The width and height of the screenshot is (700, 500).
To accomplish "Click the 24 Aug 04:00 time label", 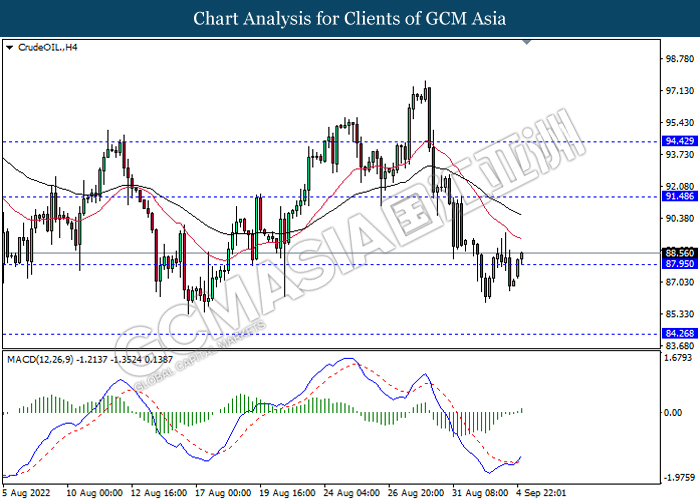I will 352,493.
